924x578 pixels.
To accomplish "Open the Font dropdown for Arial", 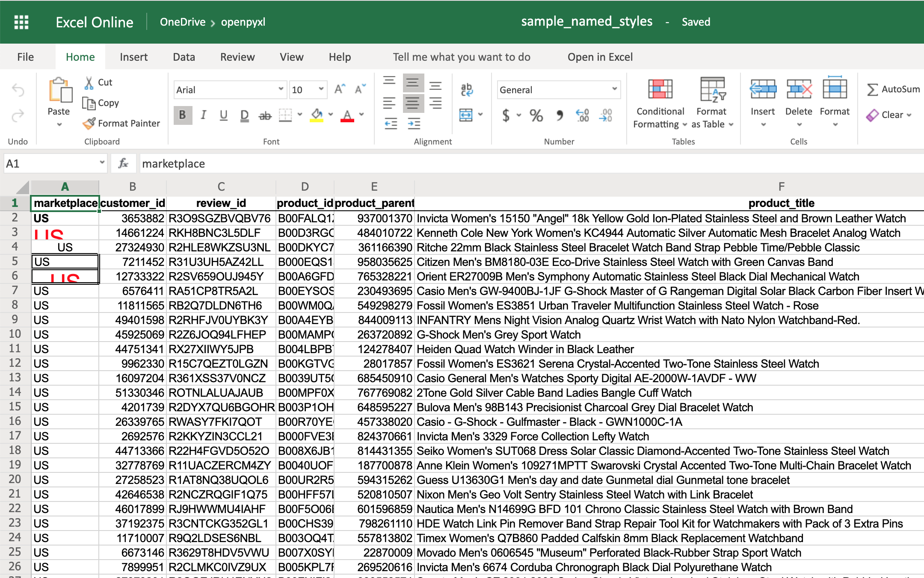I will click(279, 90).
